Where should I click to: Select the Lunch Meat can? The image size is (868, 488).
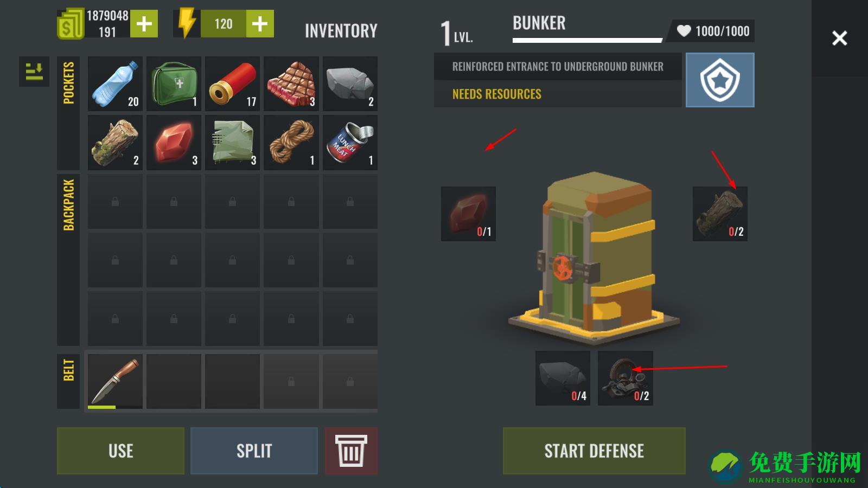point(350,143)
